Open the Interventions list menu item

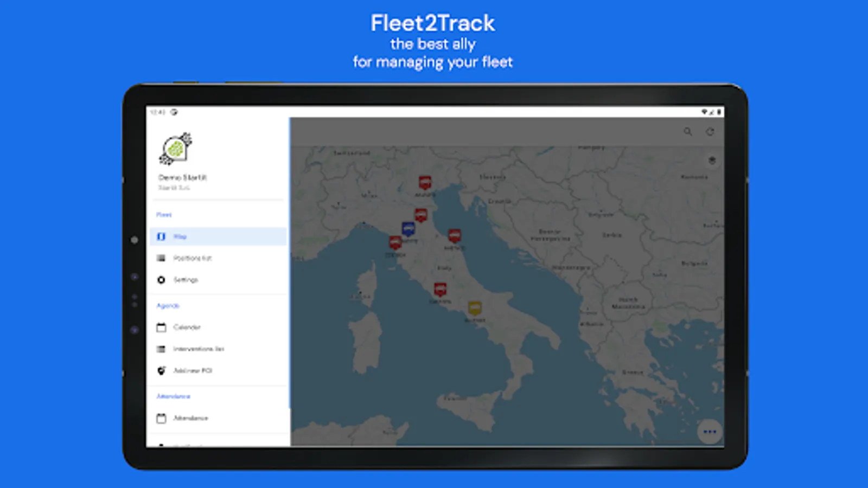(x=218, y=349)
